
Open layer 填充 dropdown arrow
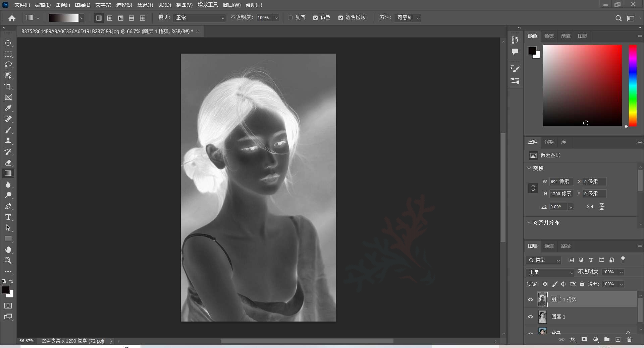point(621,284)
